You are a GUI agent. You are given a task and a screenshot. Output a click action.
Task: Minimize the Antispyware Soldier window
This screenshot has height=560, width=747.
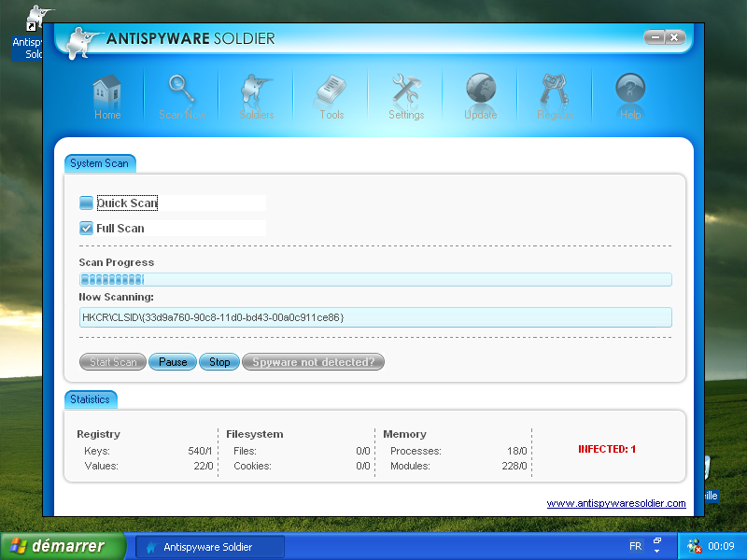coord(655,37)
